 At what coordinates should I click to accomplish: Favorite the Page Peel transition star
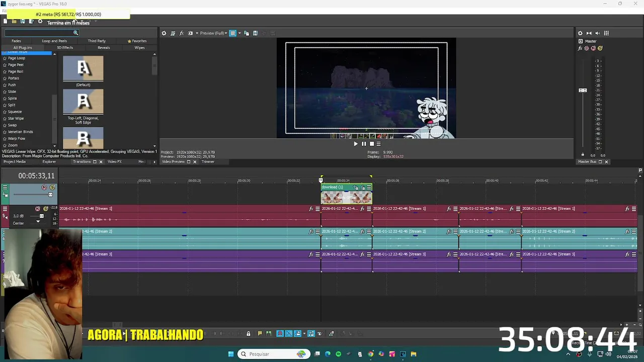(x=5, y=65)
